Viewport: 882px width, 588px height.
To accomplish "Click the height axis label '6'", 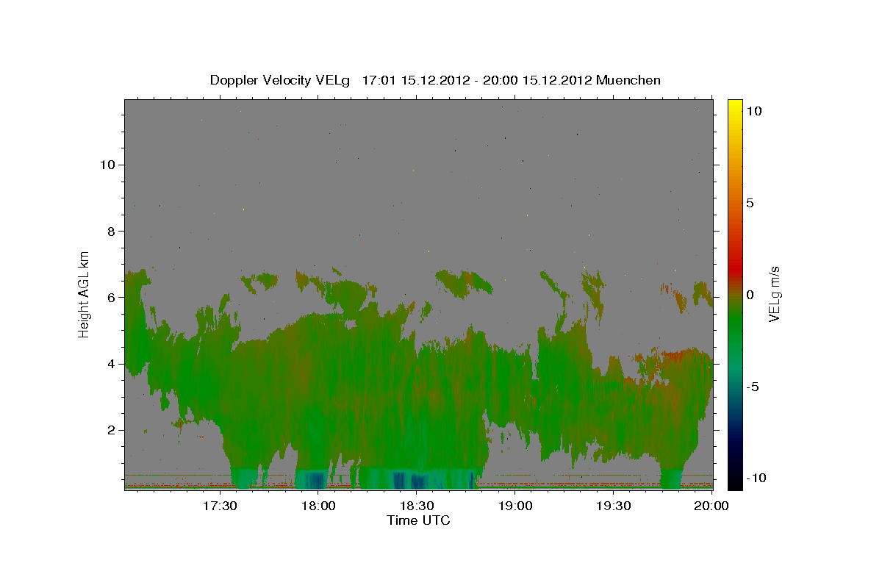I will pos(110,297).
